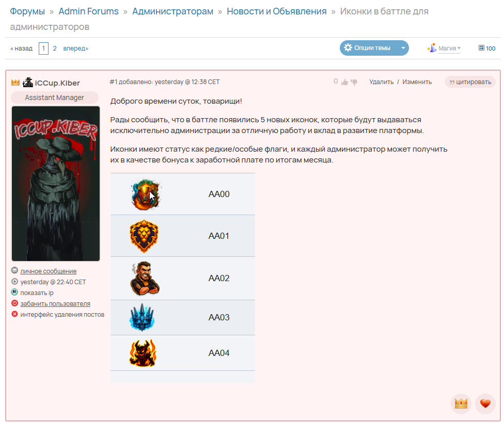Click the вперед» next page link
Screen dimensions: 504x423
pyautogui.click(x=75, y=48)
